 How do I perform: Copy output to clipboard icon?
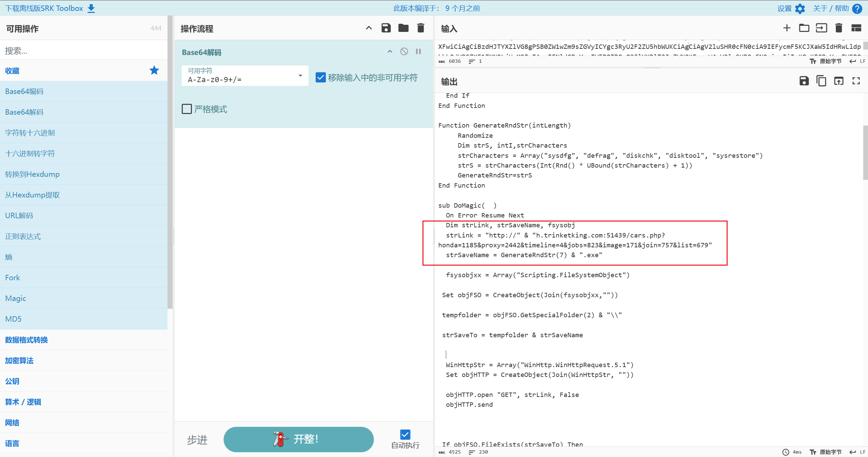[x=821, y=81]
